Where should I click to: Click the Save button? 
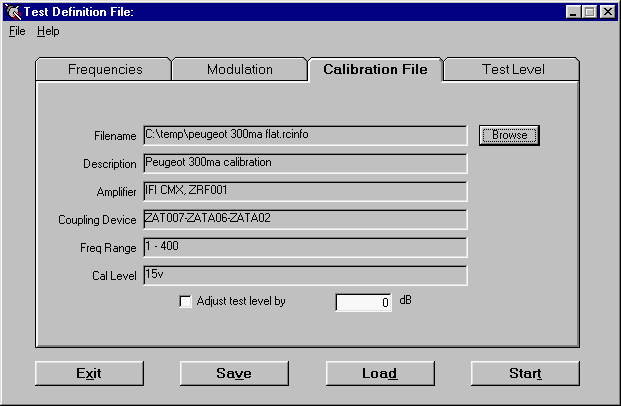tap(234, 373)
